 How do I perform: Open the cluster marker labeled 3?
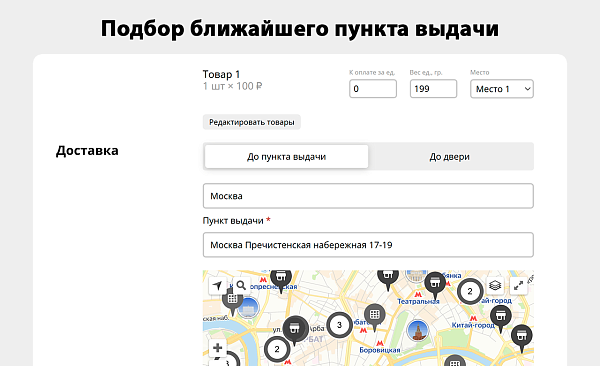pos(339,325)
